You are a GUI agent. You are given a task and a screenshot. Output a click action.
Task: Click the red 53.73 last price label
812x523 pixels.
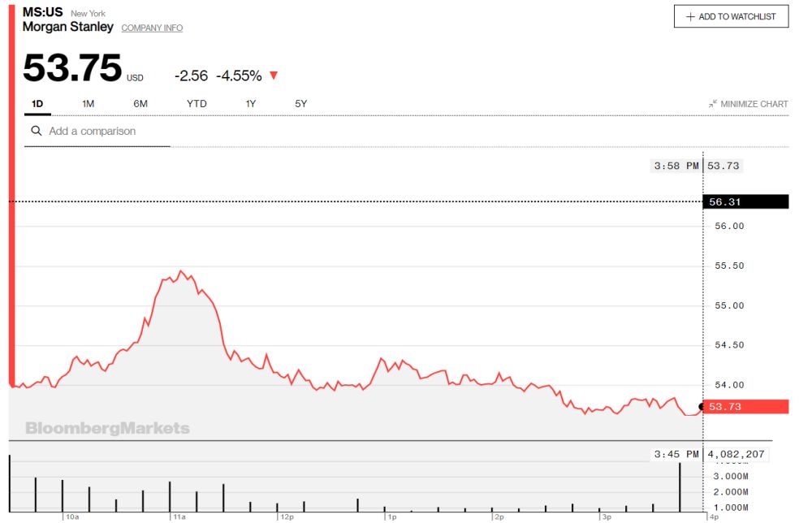click(745, 407)
